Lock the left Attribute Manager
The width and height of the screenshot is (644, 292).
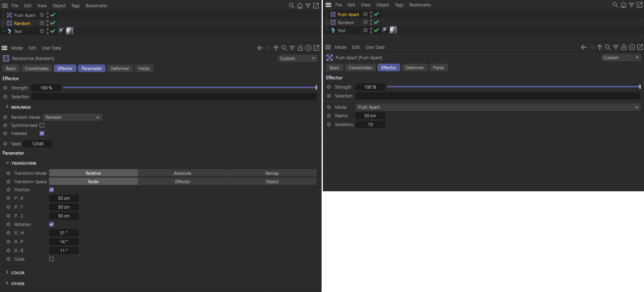click(300, 48)
